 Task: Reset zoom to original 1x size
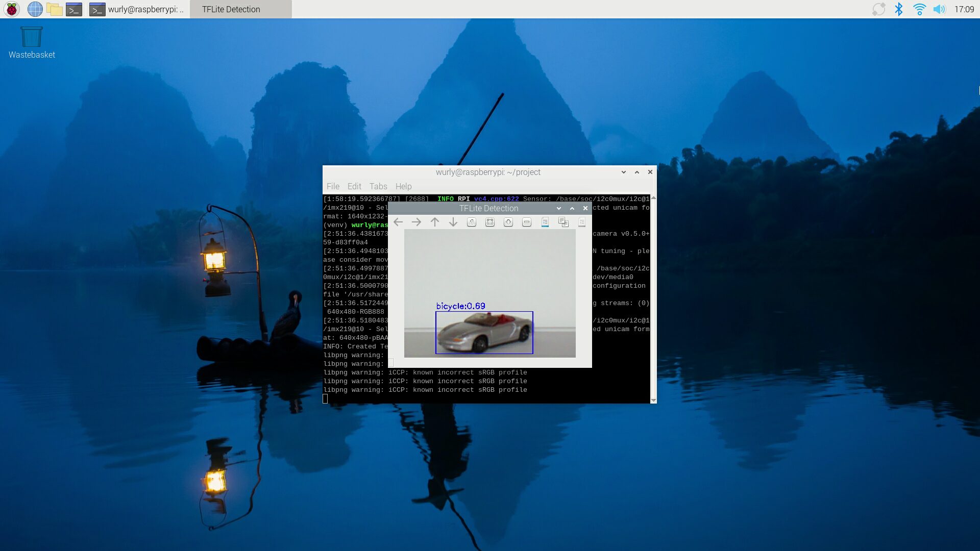pyautogui.click(x=472, y=222)
